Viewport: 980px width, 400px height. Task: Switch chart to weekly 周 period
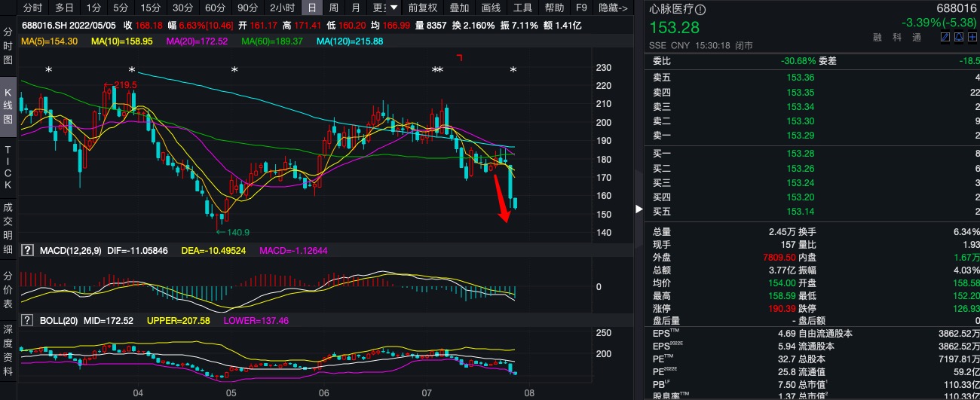pos(334,8)
